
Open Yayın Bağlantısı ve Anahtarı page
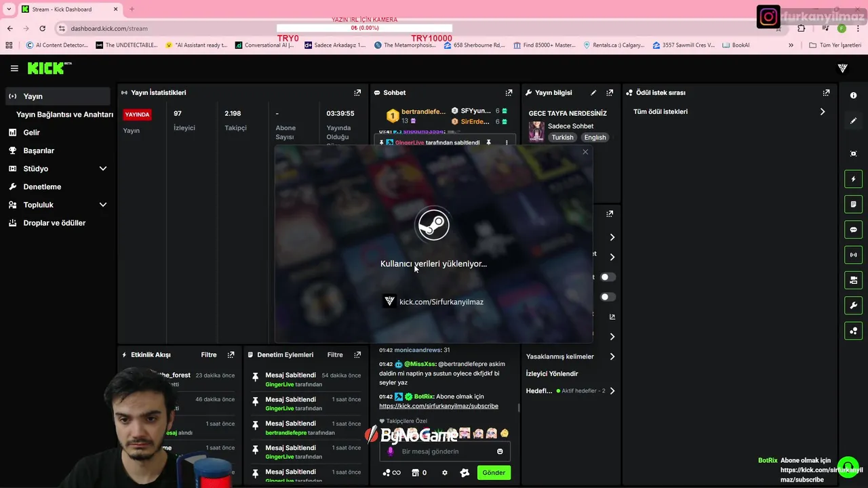64,115
